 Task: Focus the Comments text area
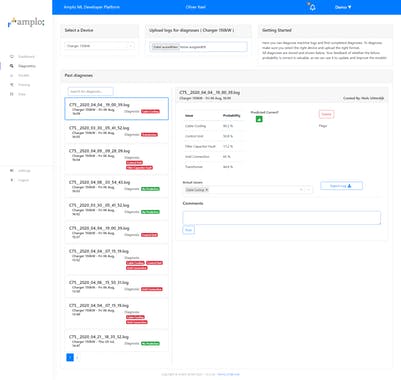point(282,218)
